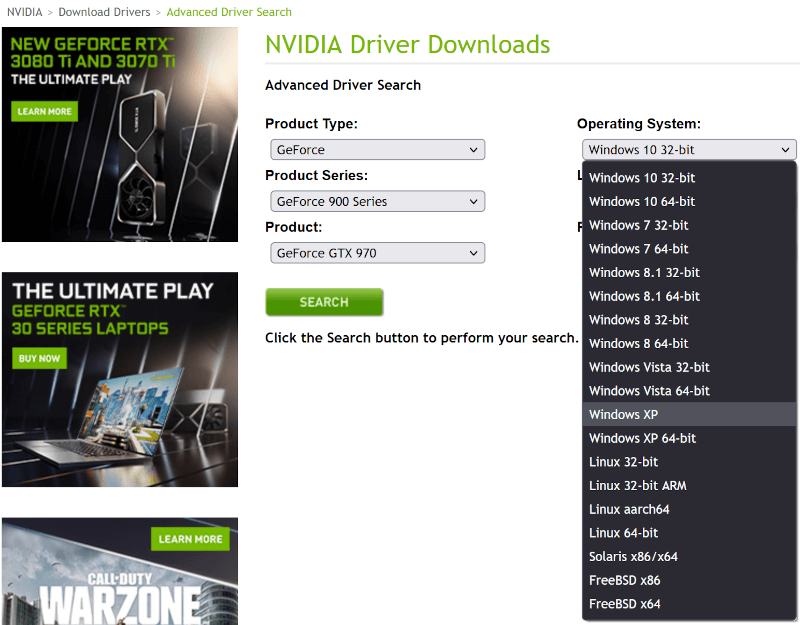Viewport: 800px width, 625px height.
Task: Open the Product Series dropdown
Action: (x=377, y=201)
